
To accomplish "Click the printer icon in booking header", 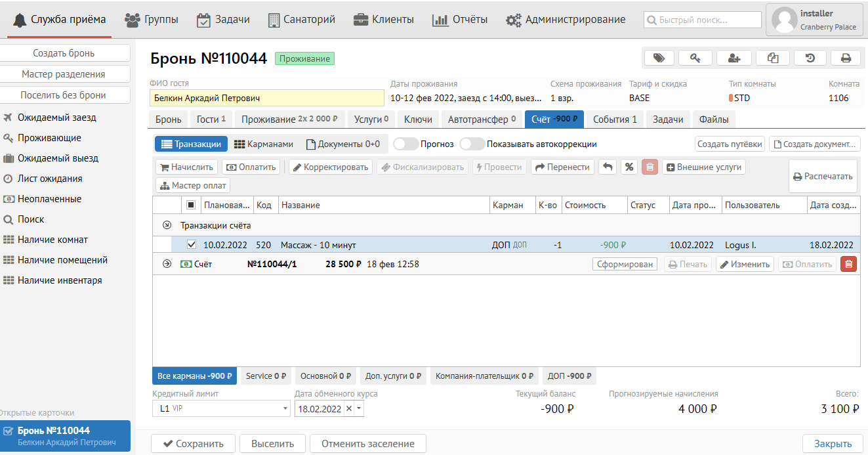I will (x=846, y=58).
